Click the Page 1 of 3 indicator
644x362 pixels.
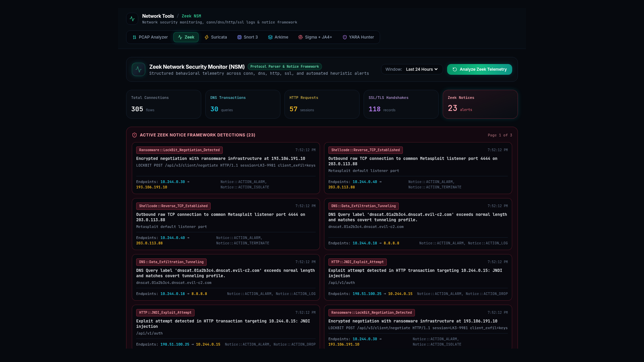(500, 135)
